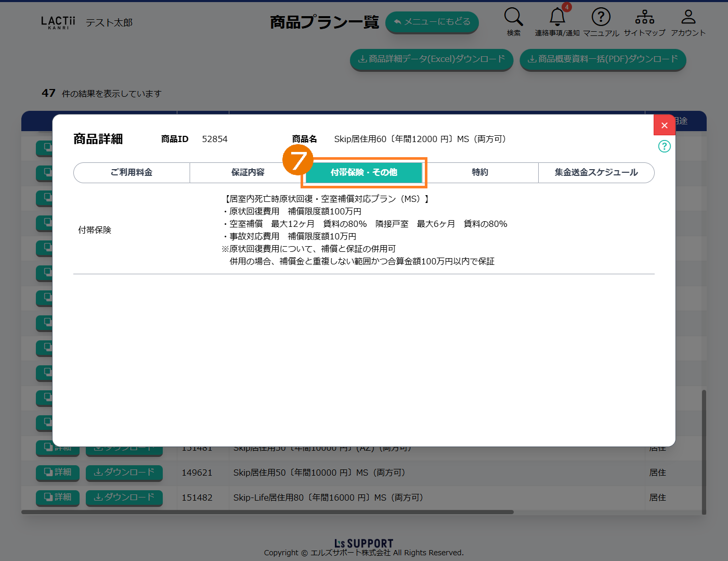728x561 pixels.
Task: Download 商品詳細データ Excel file
Action: (x=431, y=59)
